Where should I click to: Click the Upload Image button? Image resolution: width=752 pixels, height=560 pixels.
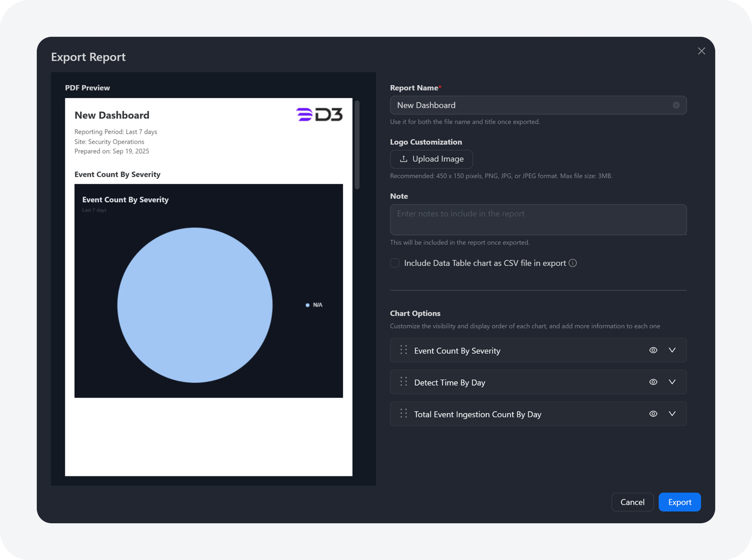click(431, 159)
